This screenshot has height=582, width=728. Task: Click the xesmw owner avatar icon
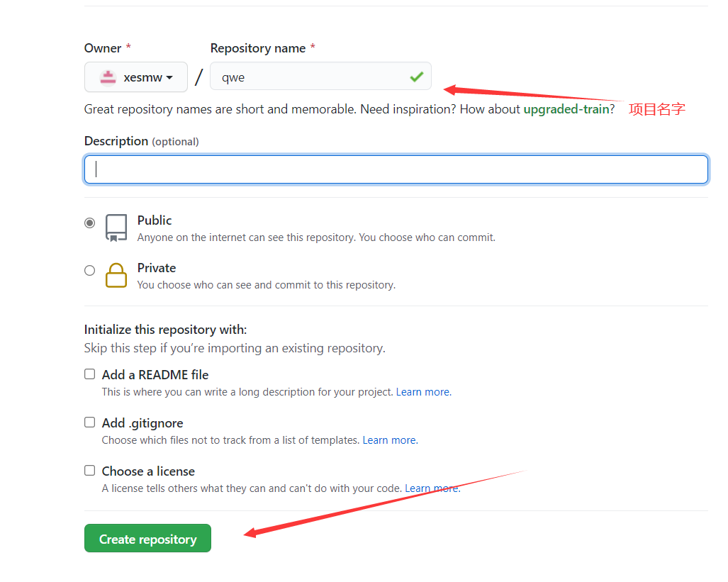pos(108,77)
